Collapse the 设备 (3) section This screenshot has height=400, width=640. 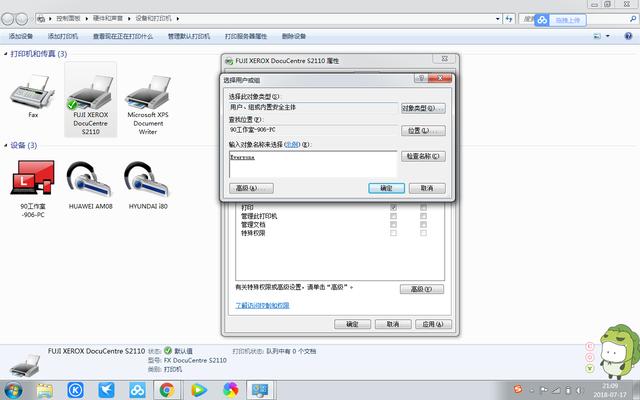[6, 145]
